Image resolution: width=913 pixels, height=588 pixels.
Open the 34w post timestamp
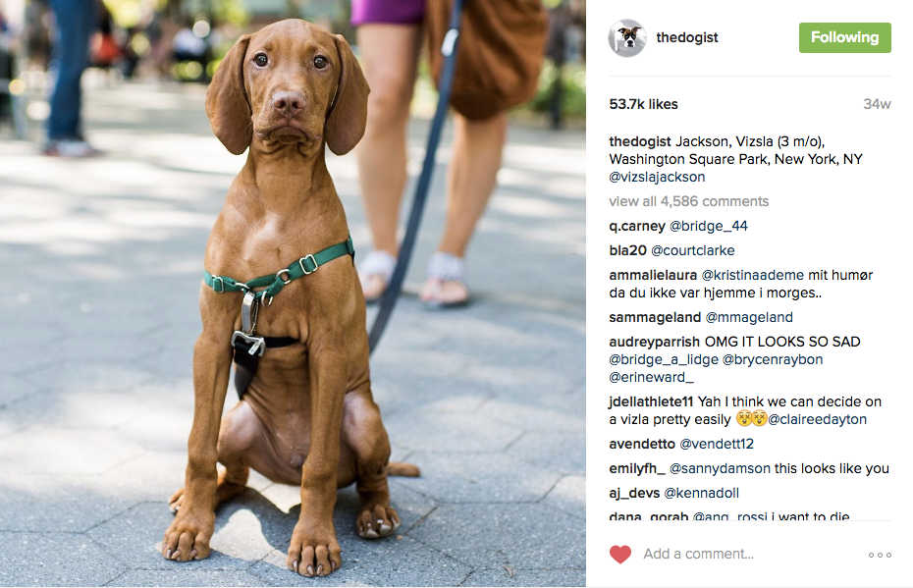(877, 104)
